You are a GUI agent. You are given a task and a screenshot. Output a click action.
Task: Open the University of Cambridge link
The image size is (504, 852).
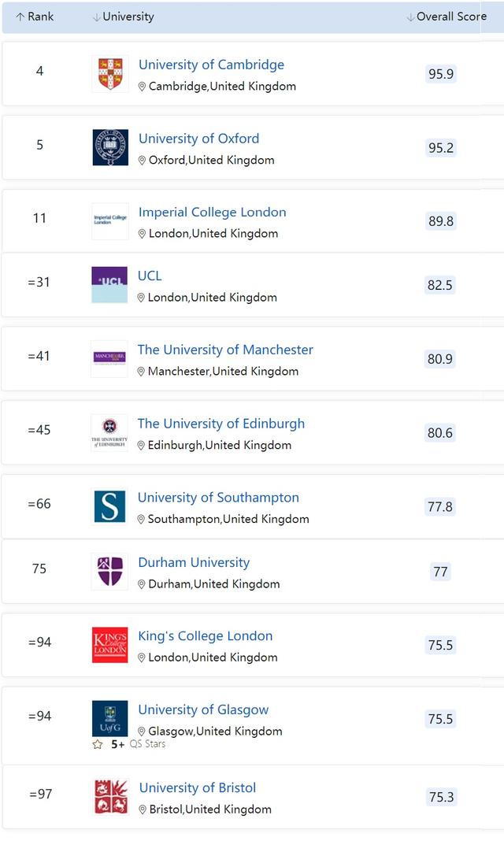coord(211,65)
